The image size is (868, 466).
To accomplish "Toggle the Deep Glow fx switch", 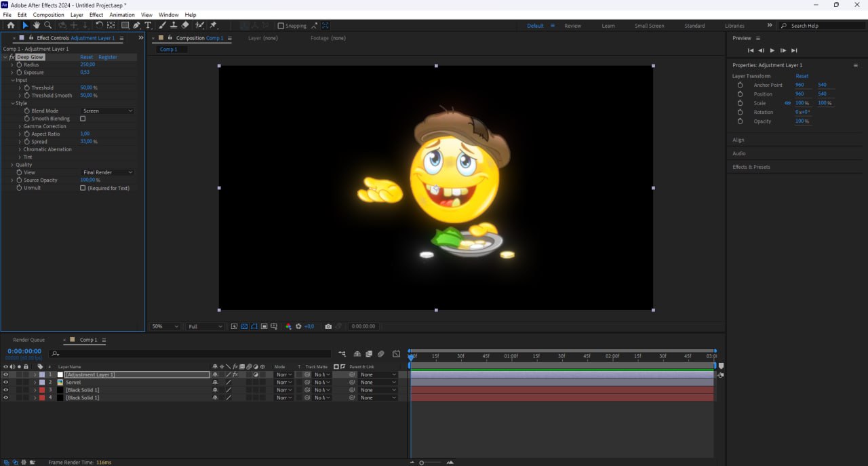I will (x=12, y=57).
